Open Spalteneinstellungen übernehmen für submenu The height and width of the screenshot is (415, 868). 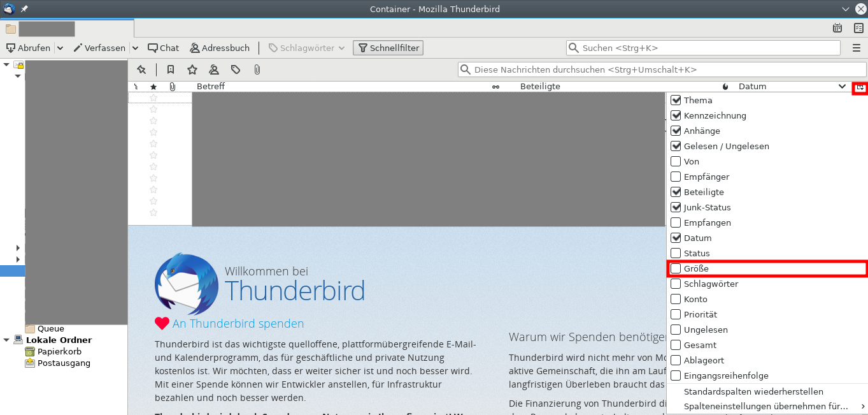(767, 406)
